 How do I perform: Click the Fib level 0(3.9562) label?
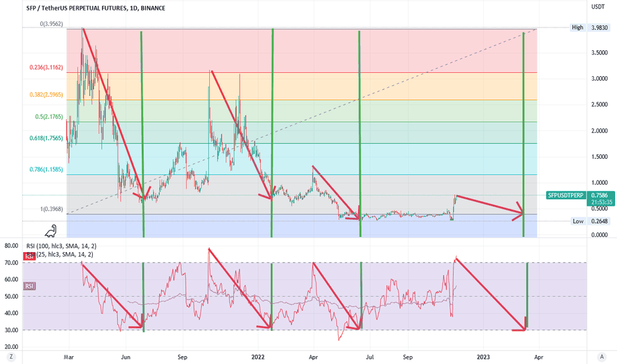coord(51,24)
